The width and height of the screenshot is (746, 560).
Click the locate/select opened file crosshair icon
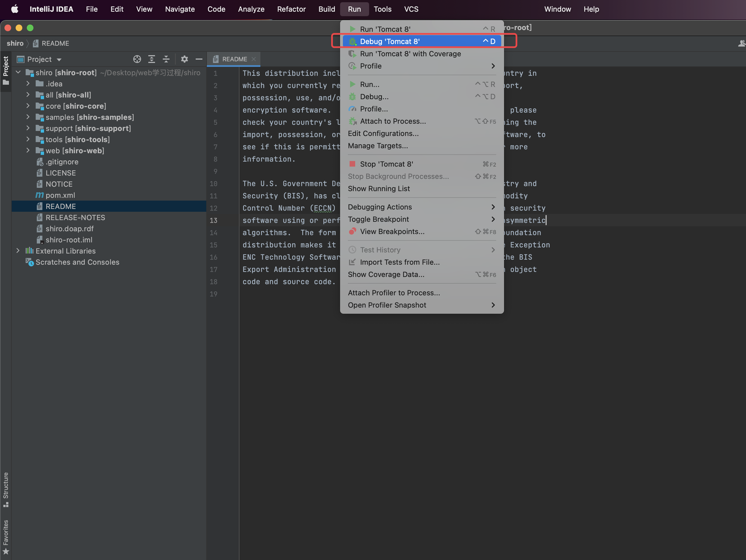coord(137,59)
